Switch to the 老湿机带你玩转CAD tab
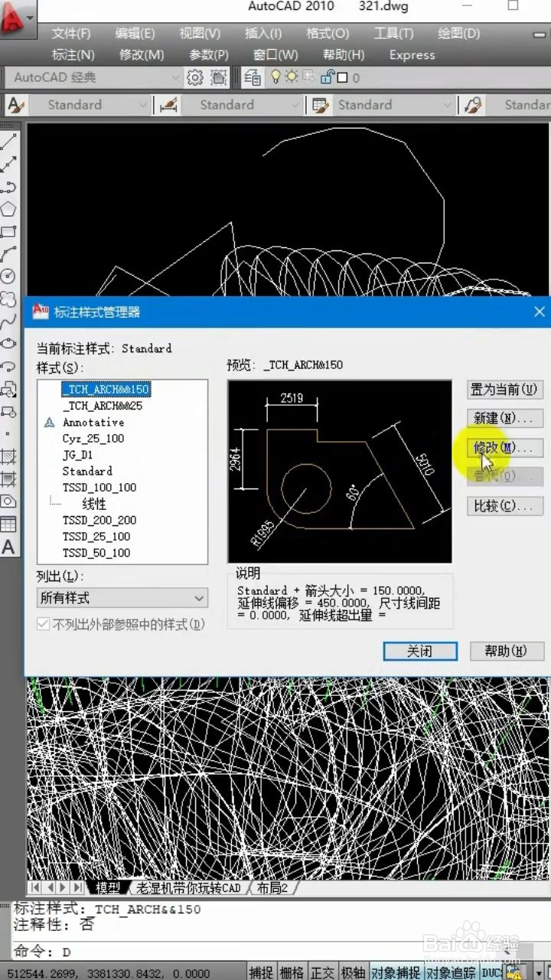This screenshot has width=551, height=980. coord(188,888)
